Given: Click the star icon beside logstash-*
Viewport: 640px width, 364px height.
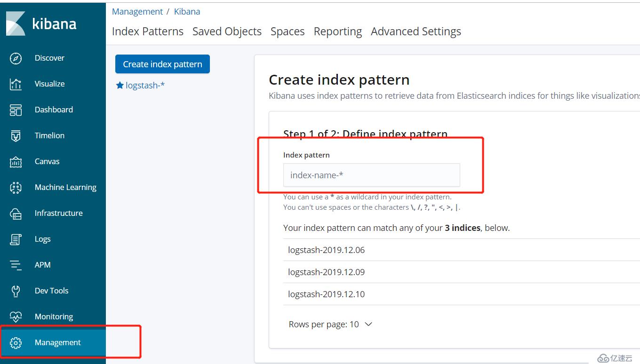Looking at the screenshot, I should 120,85.
